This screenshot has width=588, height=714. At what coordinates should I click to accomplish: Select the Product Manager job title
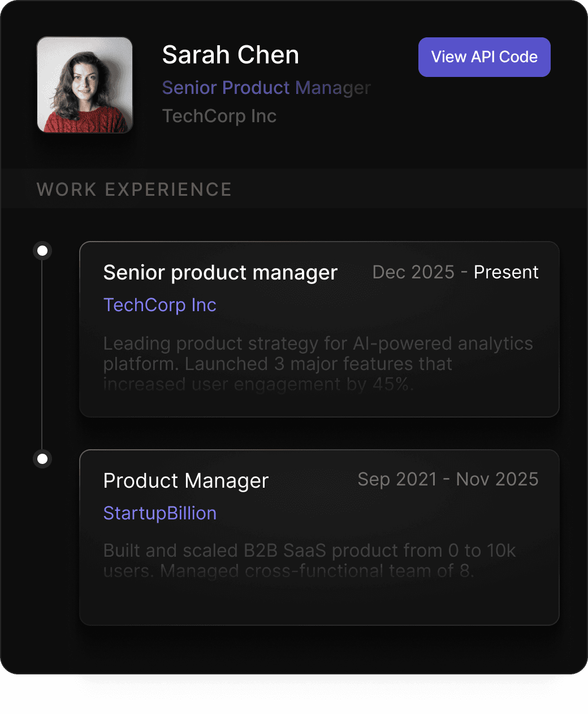185,481
